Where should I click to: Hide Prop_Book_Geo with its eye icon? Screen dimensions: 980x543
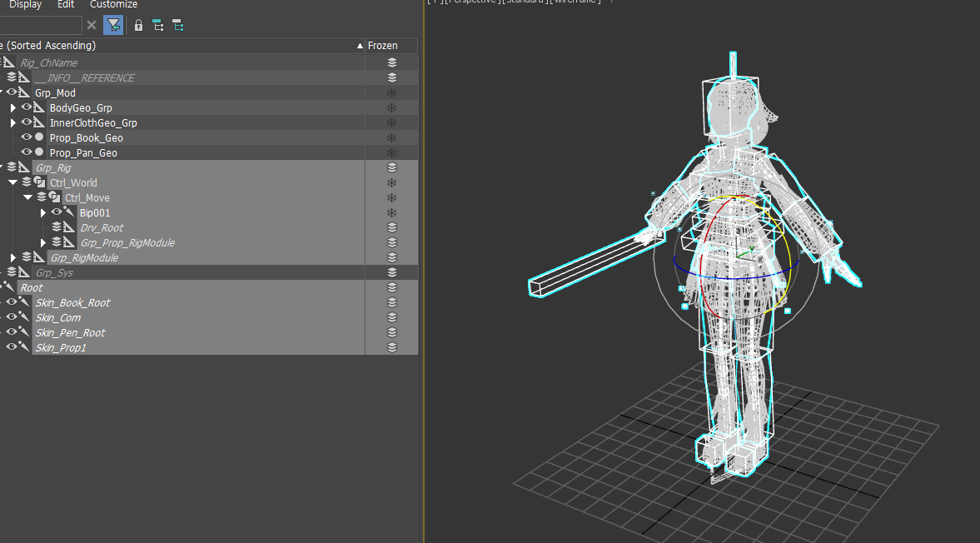pos(27,137)
